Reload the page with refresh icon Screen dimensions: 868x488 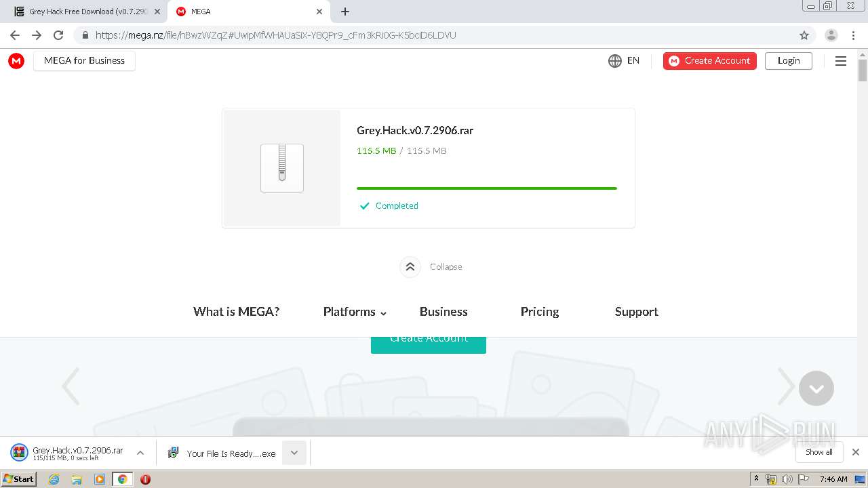(x=58, y=35)
